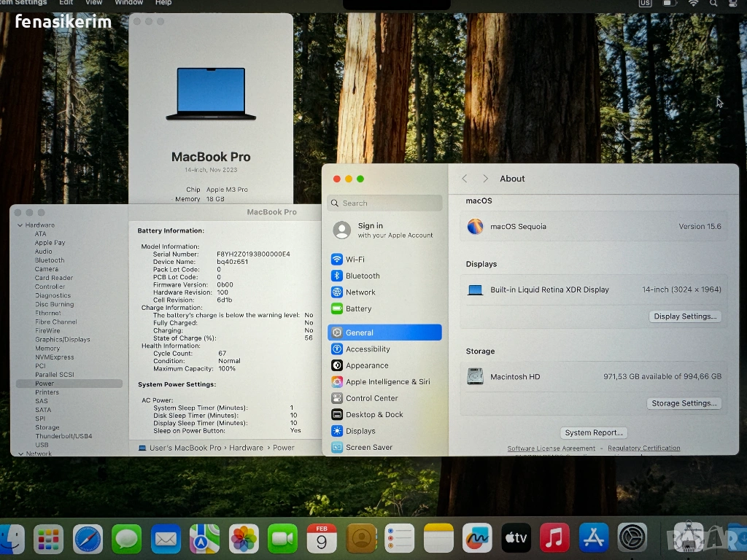Open the App Store Dock icon
The image size is (747, 560).
click(594, 539)
